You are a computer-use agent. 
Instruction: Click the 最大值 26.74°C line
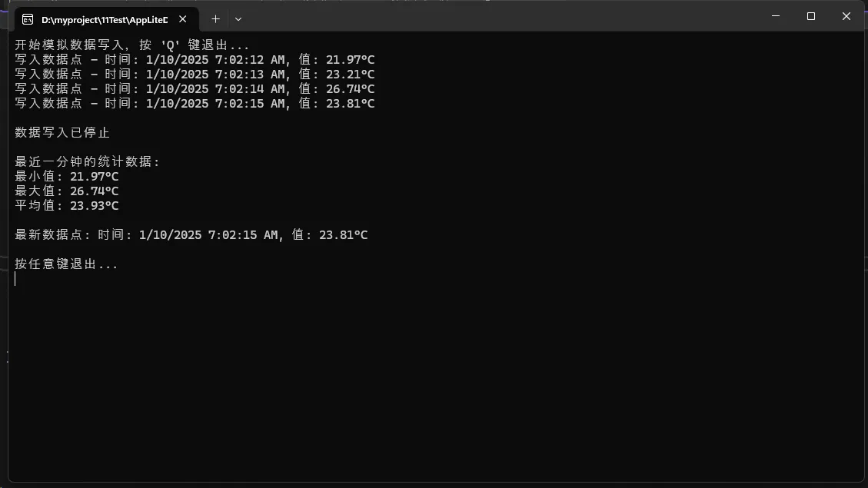(x=67, y=191)
